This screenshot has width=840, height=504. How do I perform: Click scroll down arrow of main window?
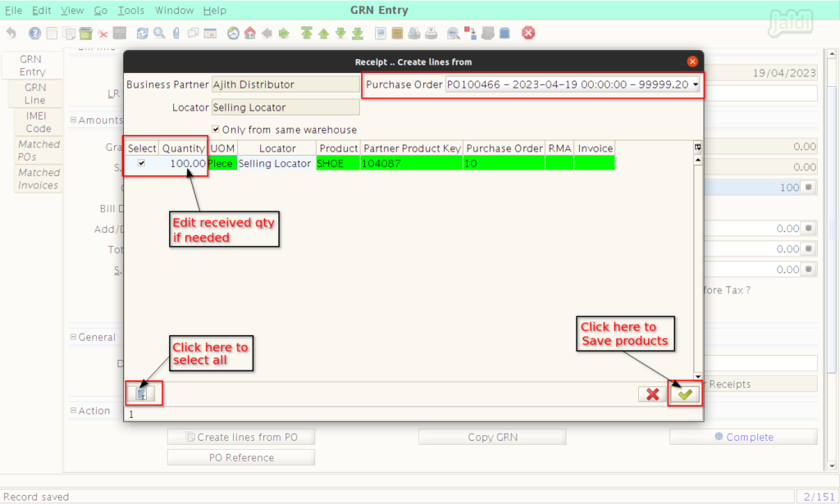832,466
